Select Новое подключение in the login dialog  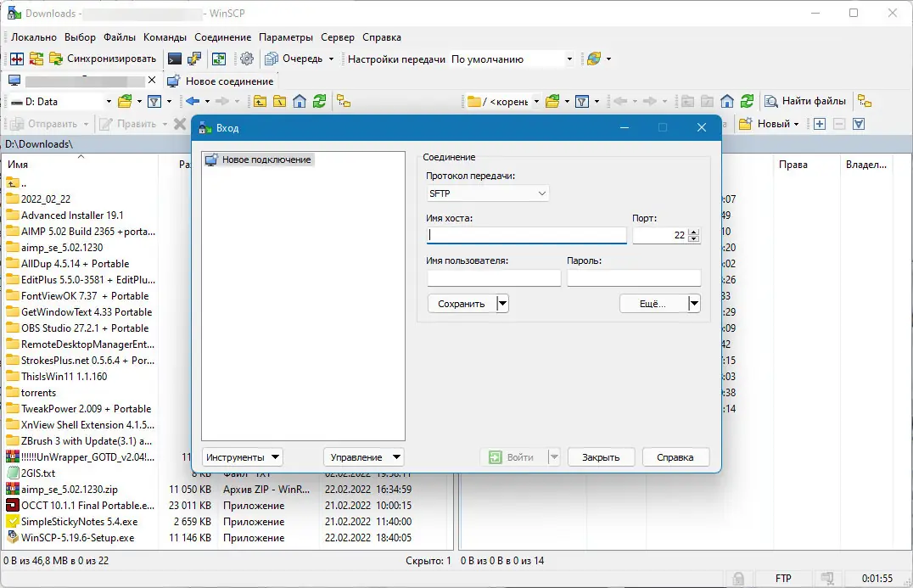pos(259,160)
